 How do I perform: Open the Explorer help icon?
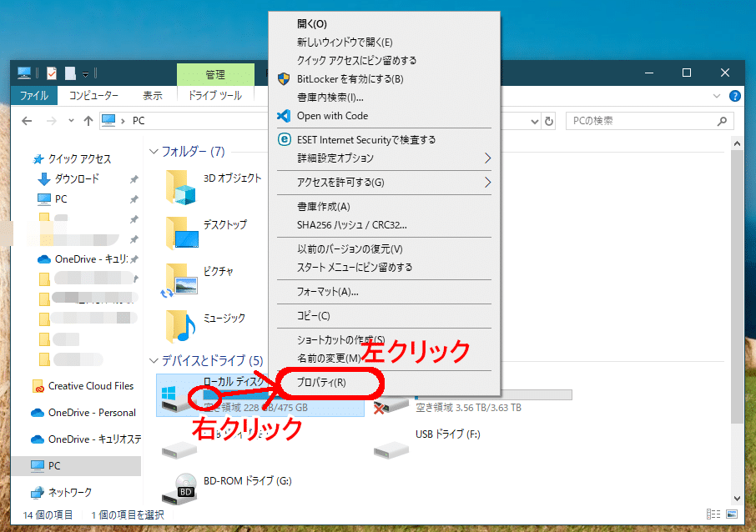735,96
